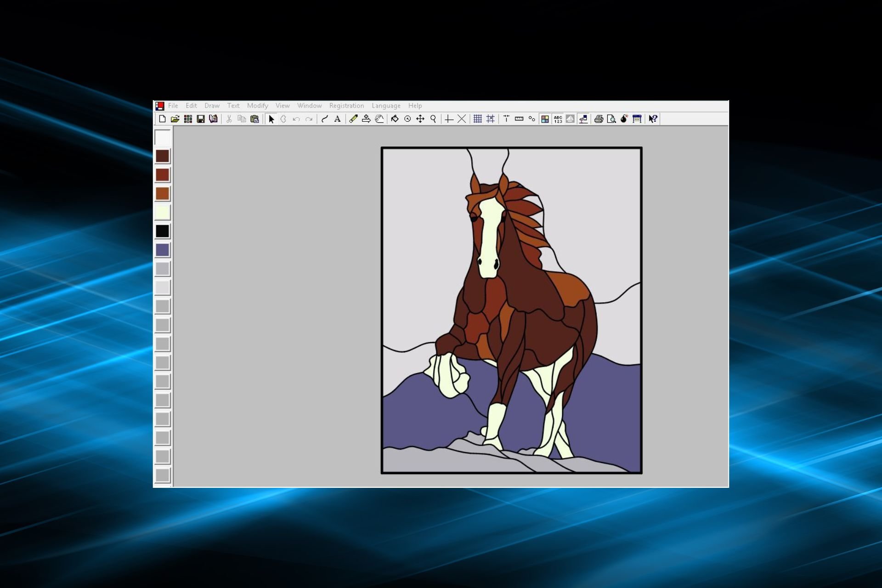Click the New document icon
This screenshot has height=588, width=882.
pos(162,119)
